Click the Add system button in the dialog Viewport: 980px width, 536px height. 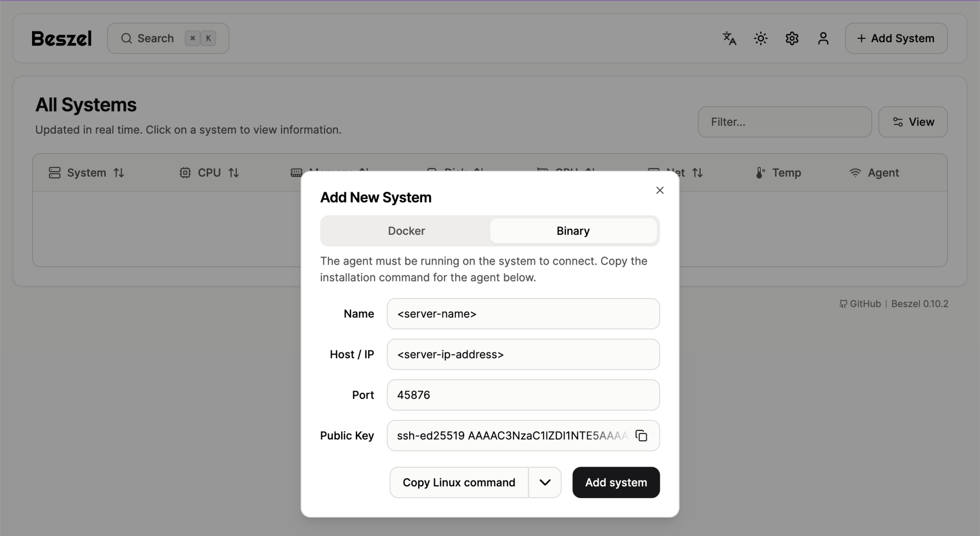pos(615,482)
